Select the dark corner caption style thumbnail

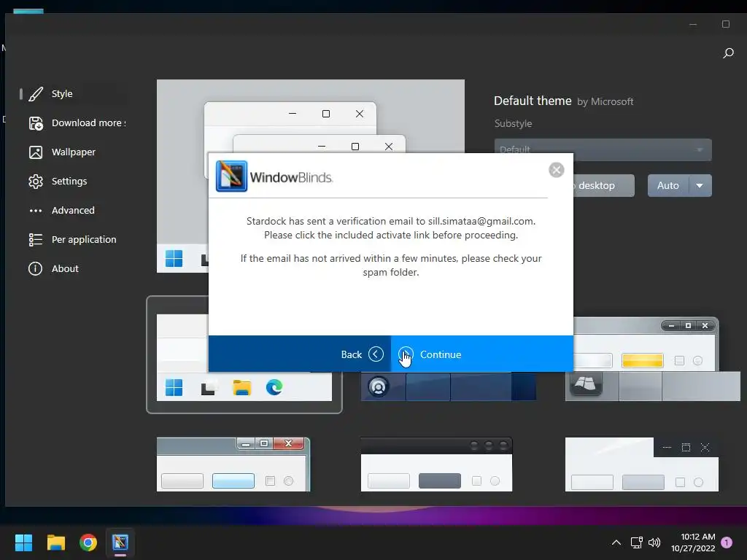pos(642,464)
